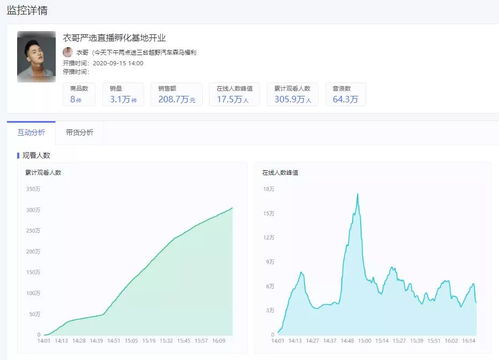
Task: Select the 商品数 8 stat card
Action: pyautogui.click(x=79, y=94)
